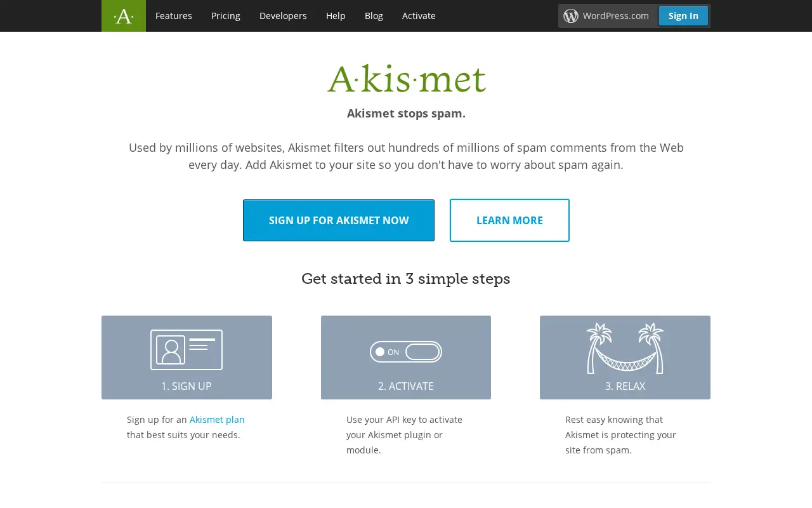Viewport: 812px width, 508px height.
Task: Click the ON toggle switch illustration
Action: point(406,352)
